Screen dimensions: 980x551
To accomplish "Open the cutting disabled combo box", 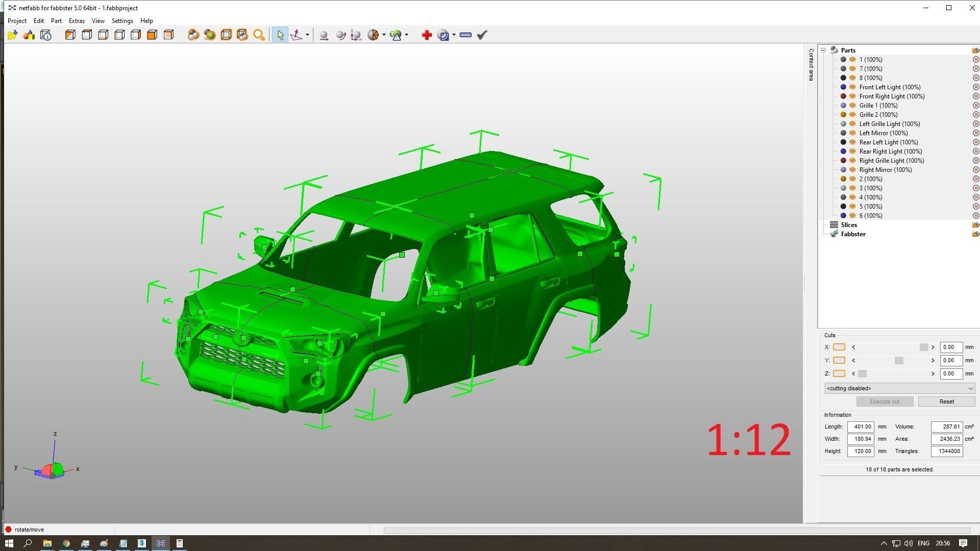I will point(899,388).
